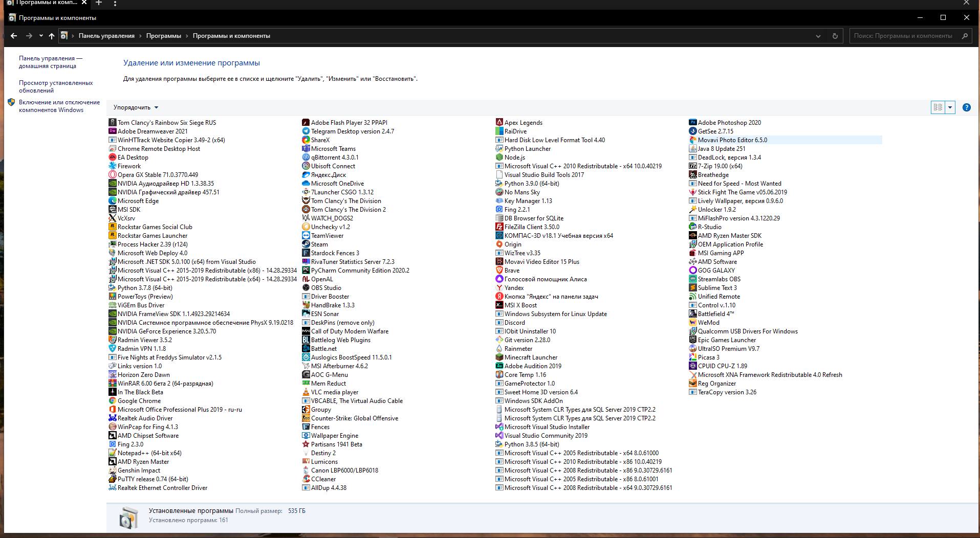The image size is (980, 538).
Task: Open a new tab with plus button
Action: 99,3
